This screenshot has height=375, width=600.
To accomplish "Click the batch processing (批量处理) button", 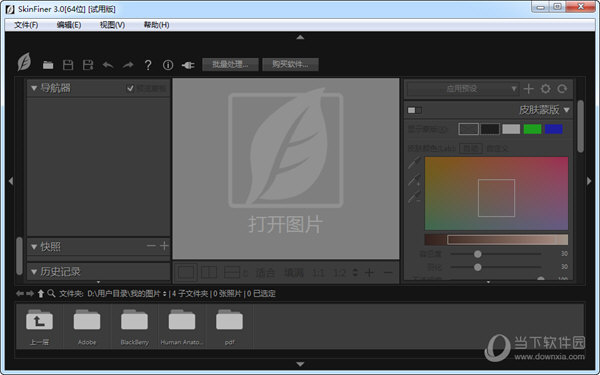I will (x=230, y=64).
